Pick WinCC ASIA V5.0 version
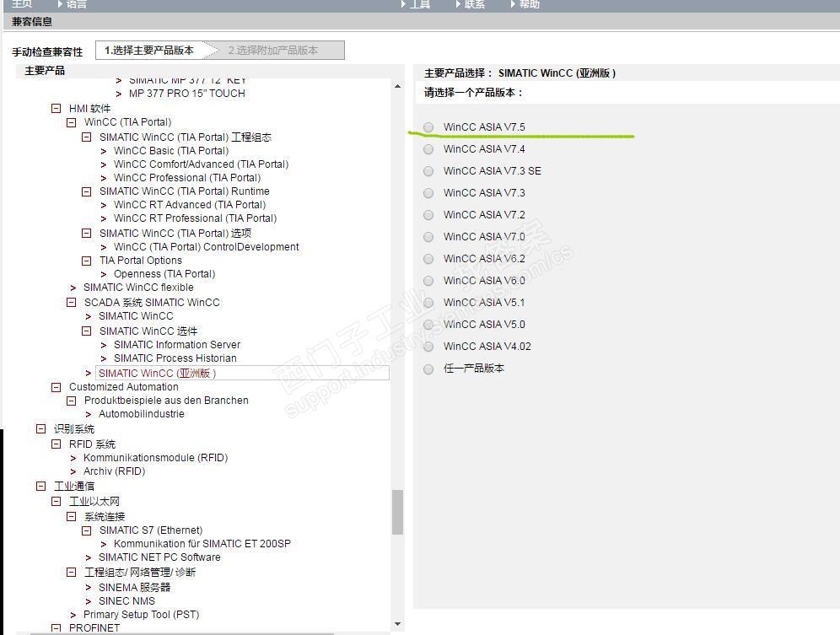840x635 pixels. tap(428, 325)
